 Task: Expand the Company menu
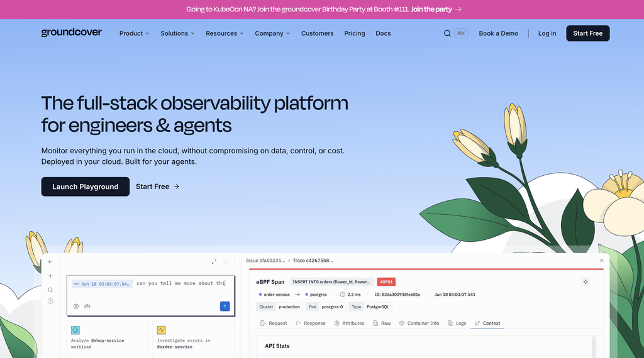point(272,33)
